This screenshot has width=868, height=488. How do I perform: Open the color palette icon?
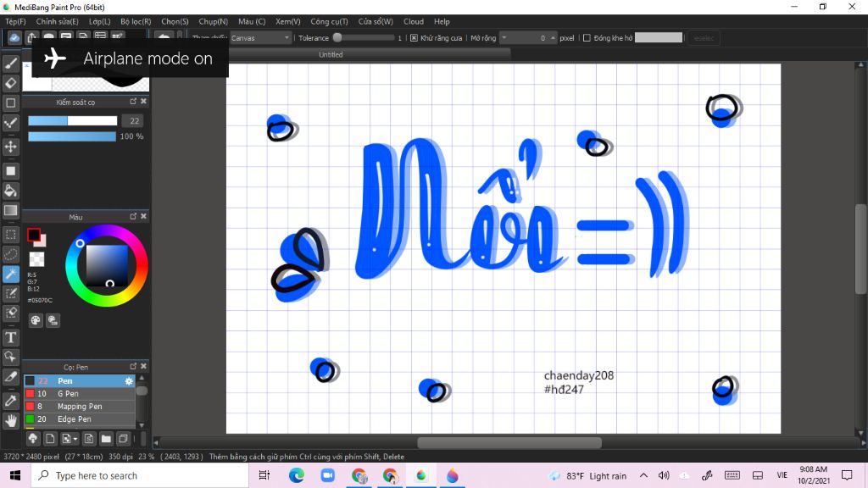click(36, 320)
